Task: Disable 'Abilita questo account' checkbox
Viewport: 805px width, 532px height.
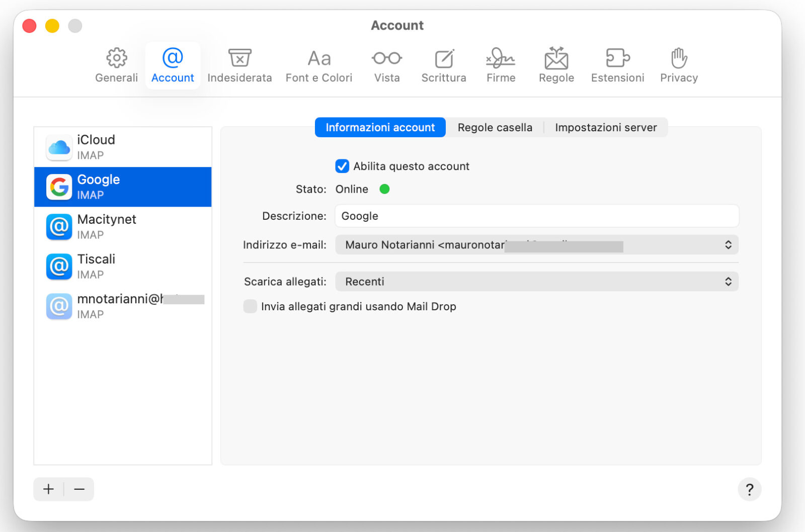Action: click(342, 166)
